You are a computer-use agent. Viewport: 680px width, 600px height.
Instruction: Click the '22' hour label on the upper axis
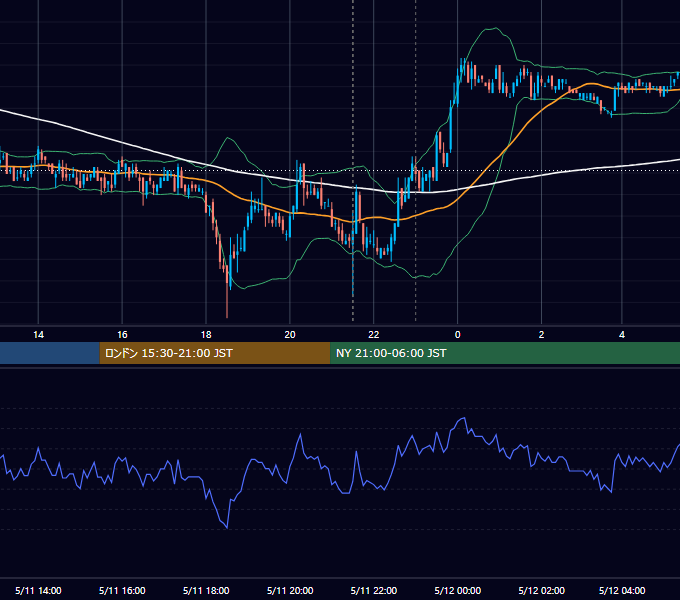coord(373,335)
